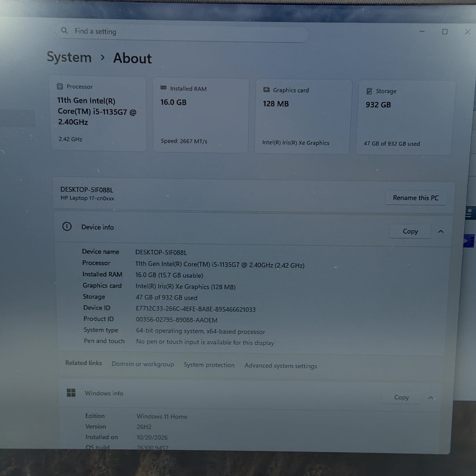This screenshot has height=476, width=476.
Task: Click the search magnifier icon
Action: point(64,31)
